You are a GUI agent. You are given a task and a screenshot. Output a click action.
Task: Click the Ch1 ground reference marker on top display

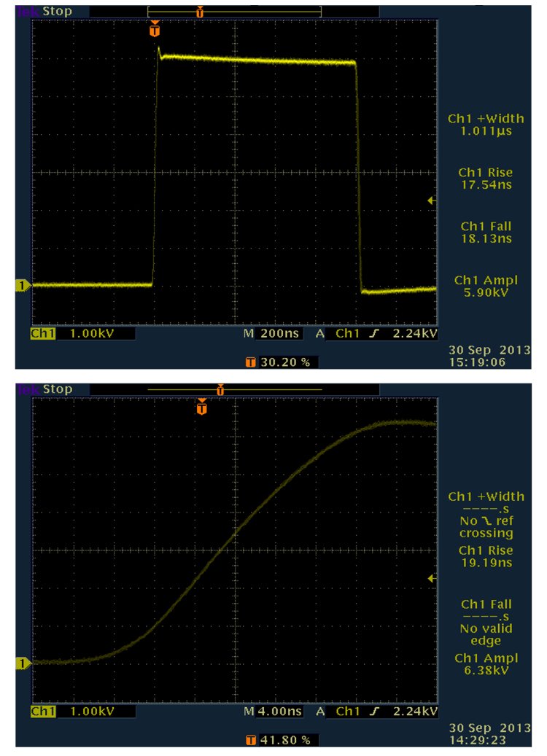coord(21,286)
